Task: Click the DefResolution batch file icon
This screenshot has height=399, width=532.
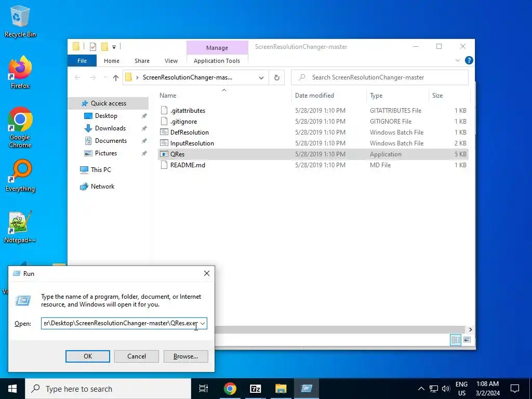Action: coord(164,132)
